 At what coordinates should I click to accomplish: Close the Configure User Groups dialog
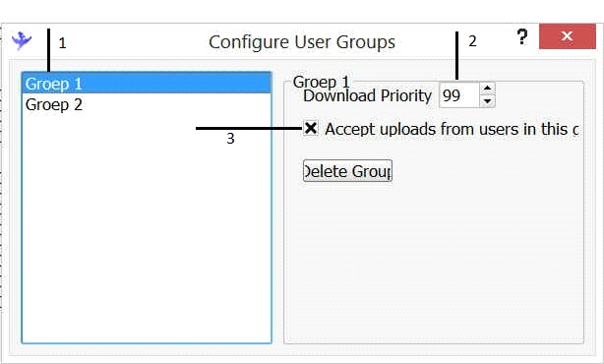pos(567,36)
